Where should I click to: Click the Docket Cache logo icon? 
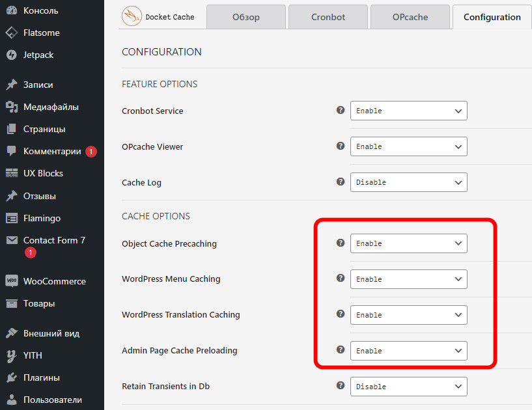(x=133, y=17)
